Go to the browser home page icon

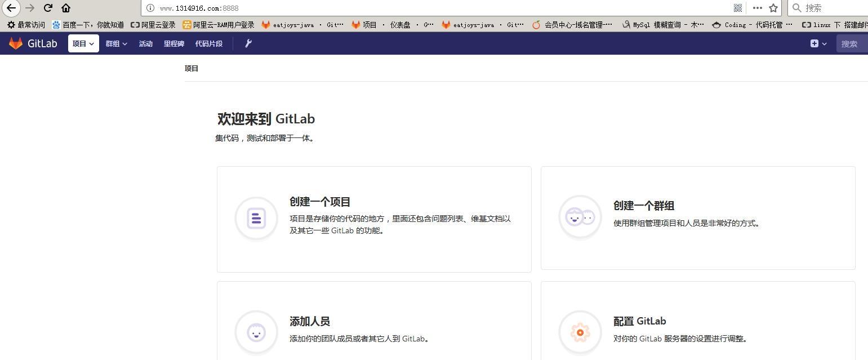(x=66, y=8)
